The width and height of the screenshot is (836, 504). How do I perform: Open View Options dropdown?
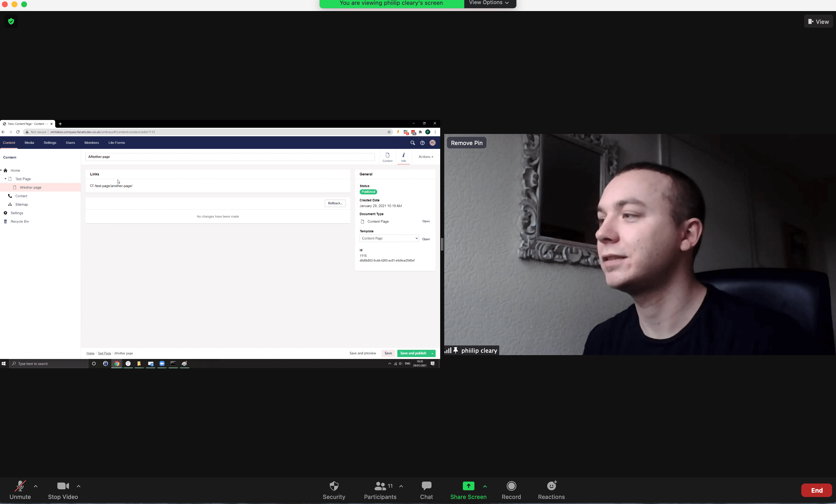489,3
